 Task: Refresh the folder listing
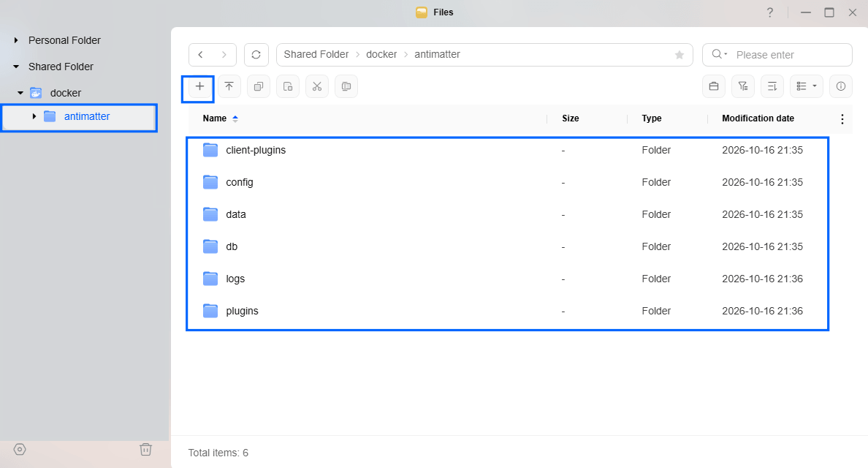[x=256, y=55]
